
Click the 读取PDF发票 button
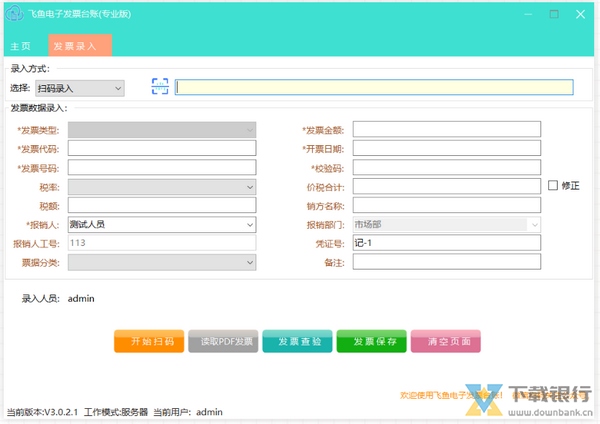[223, 341]
